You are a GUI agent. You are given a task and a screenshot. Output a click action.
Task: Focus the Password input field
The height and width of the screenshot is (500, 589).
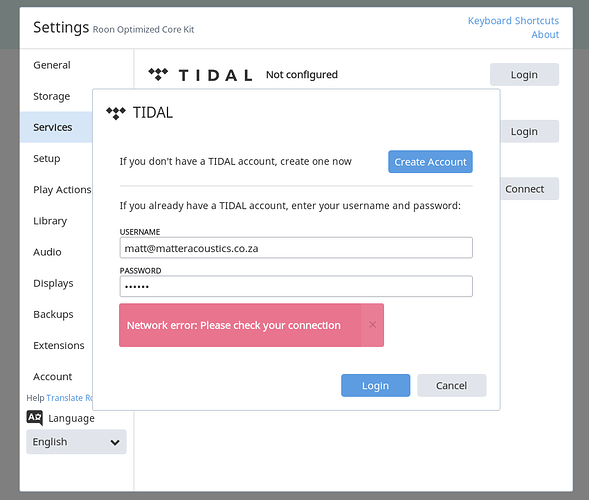pyautogui.click(x=296, y=287)
